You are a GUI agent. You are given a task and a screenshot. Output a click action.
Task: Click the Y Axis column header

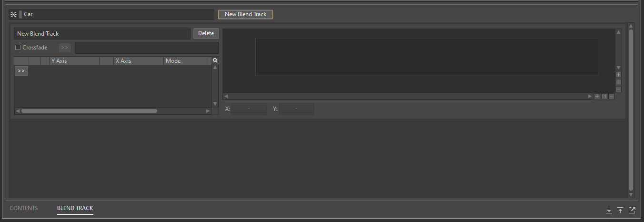pos(74,61)
